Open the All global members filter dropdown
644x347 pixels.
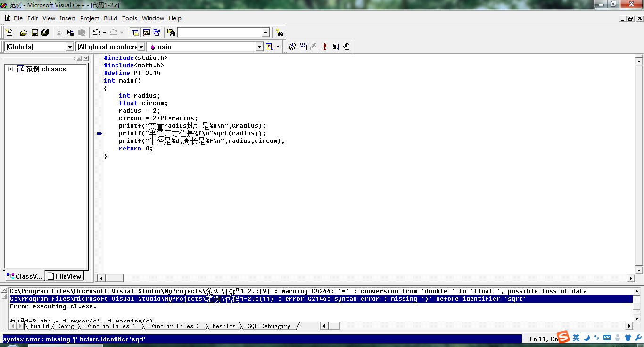click(x=141, y=47)
